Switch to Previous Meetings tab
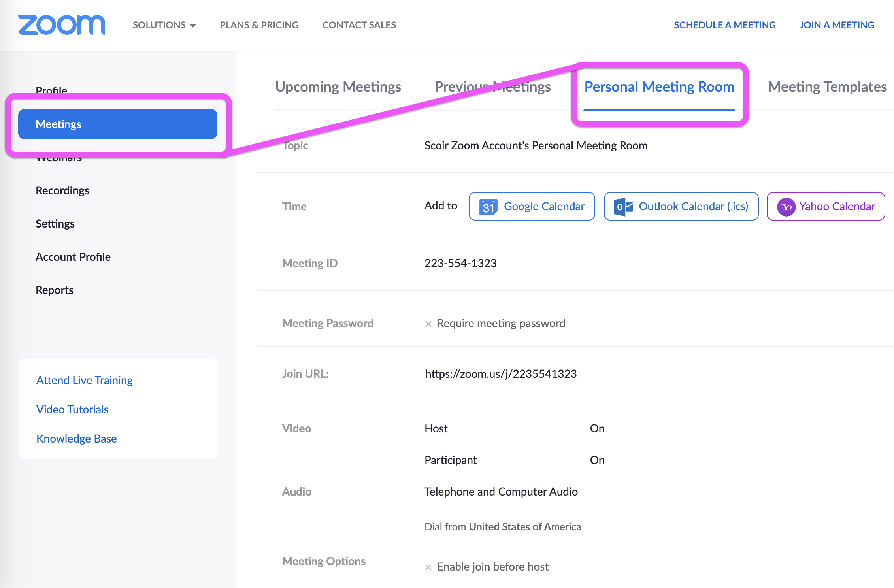 492,87
